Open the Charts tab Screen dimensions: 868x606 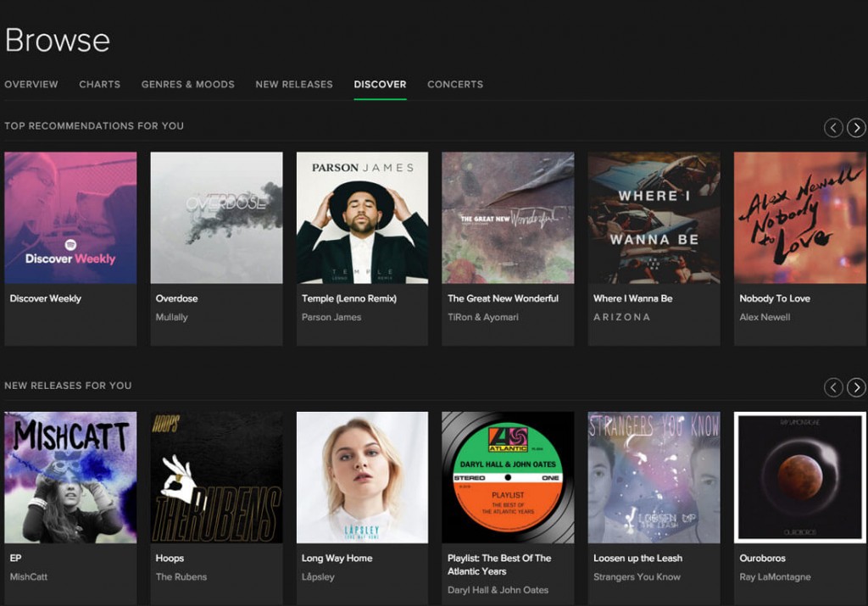point(100,84)
